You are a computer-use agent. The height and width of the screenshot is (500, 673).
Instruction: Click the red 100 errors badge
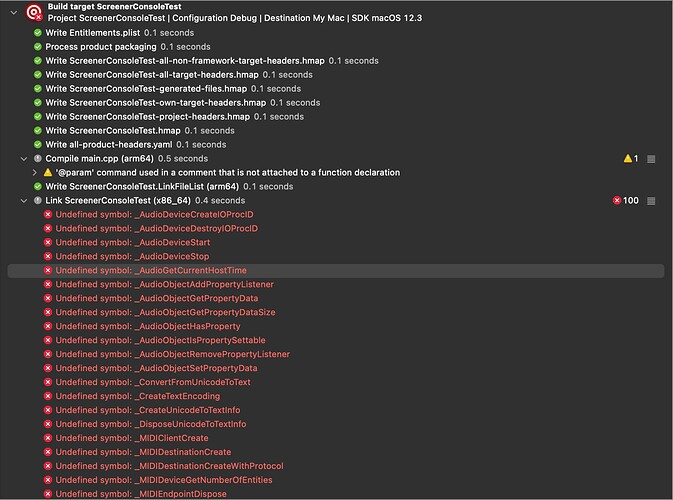(626, 200)
